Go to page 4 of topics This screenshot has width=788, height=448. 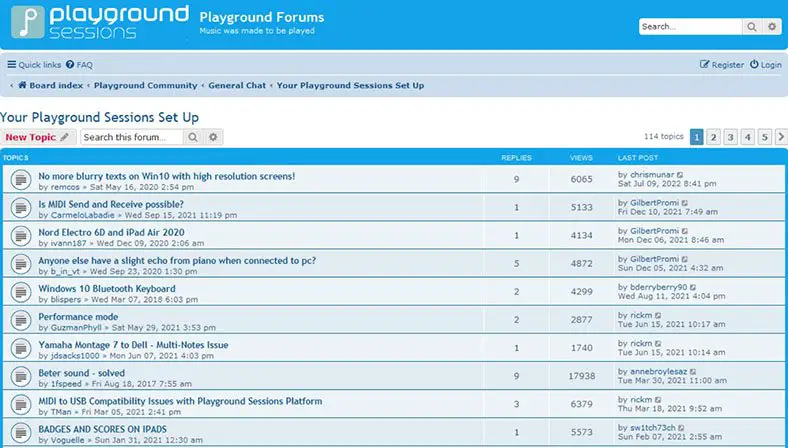click(747, 137)
